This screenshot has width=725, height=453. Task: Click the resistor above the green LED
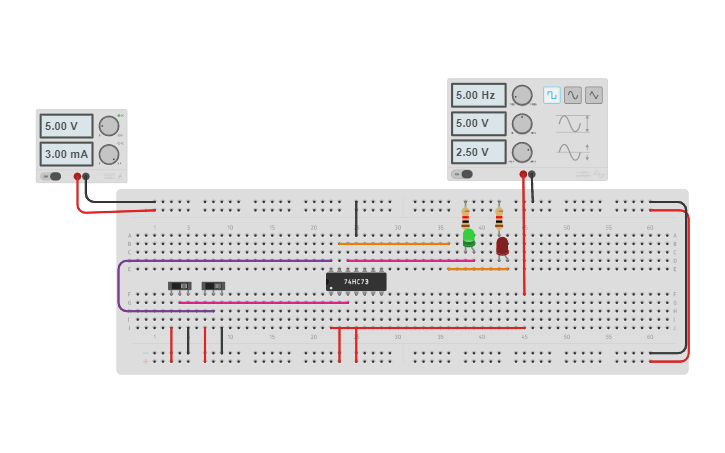[465, 217]
